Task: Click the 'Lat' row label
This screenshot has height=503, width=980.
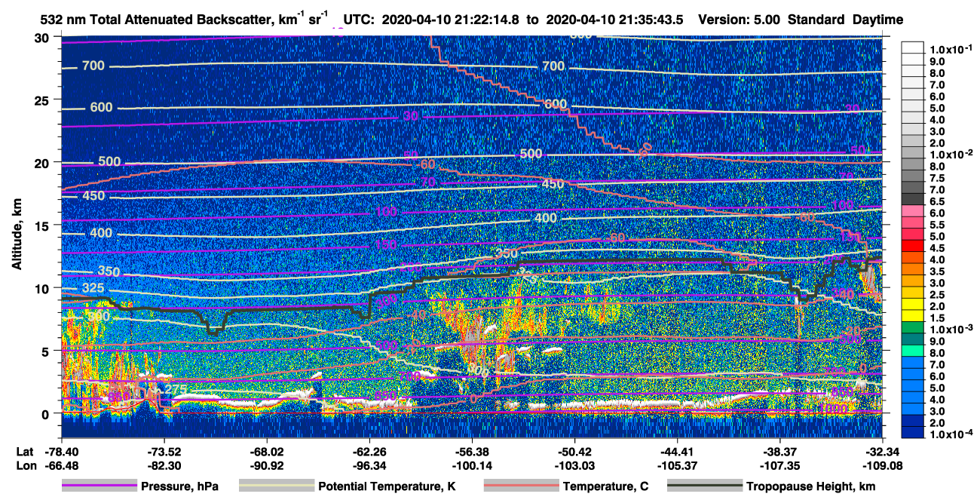Action: click(x=25, y=451)
